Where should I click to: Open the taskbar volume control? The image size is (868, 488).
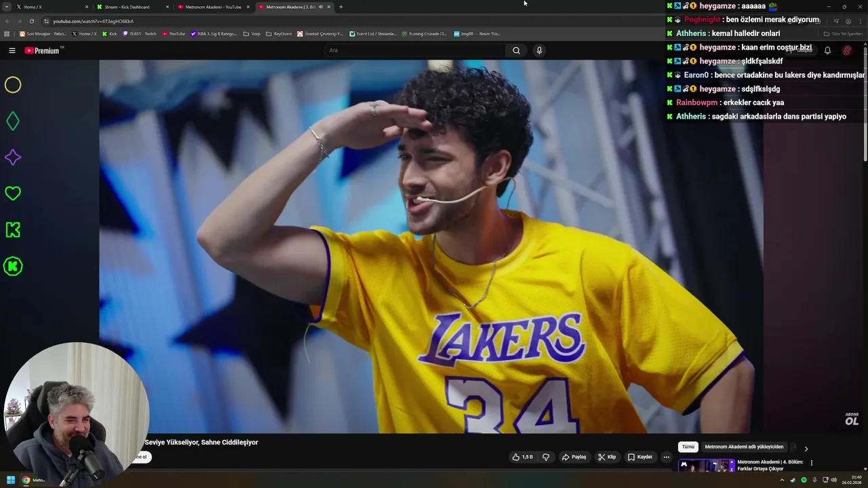833,480
